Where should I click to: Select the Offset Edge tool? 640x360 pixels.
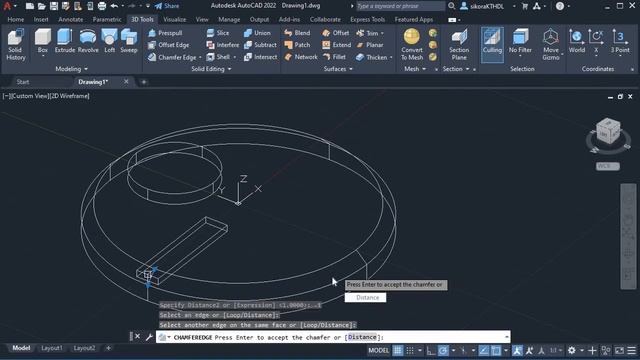(x=169, y=45)
